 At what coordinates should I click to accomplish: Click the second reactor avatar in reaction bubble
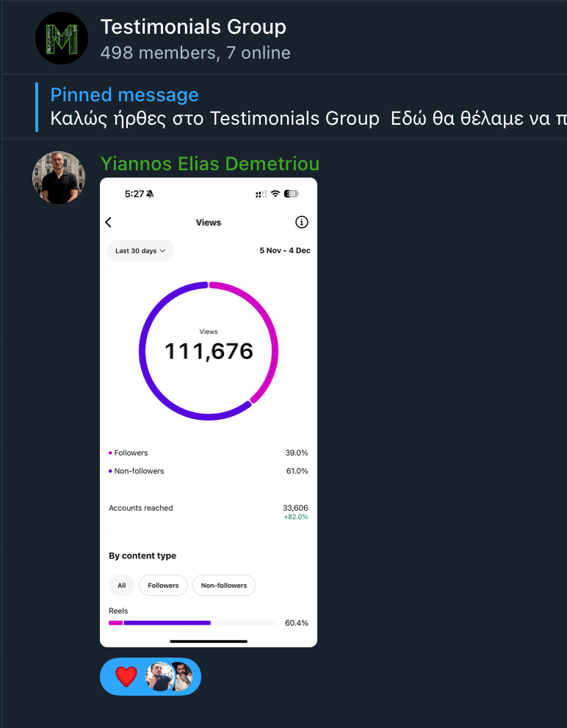[181, 677]
